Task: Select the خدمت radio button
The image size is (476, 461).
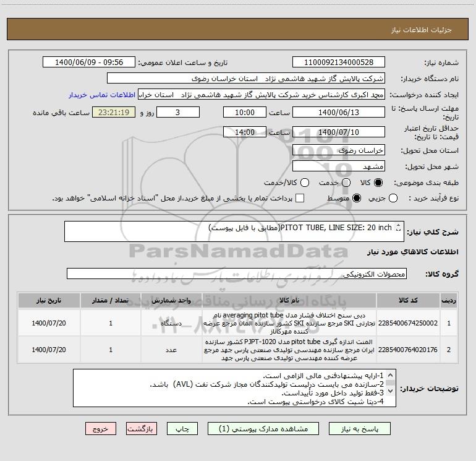Action: [x=346, y=183]
